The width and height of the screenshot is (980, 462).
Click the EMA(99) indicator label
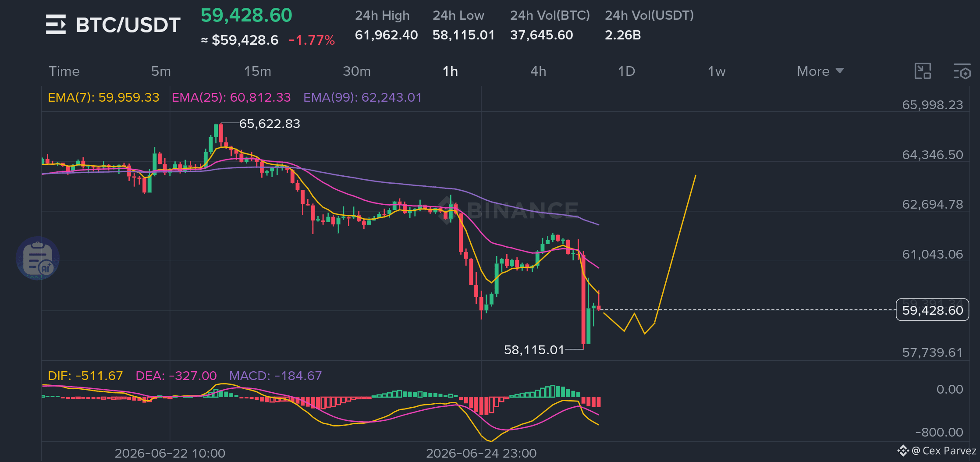pos(362,97)
